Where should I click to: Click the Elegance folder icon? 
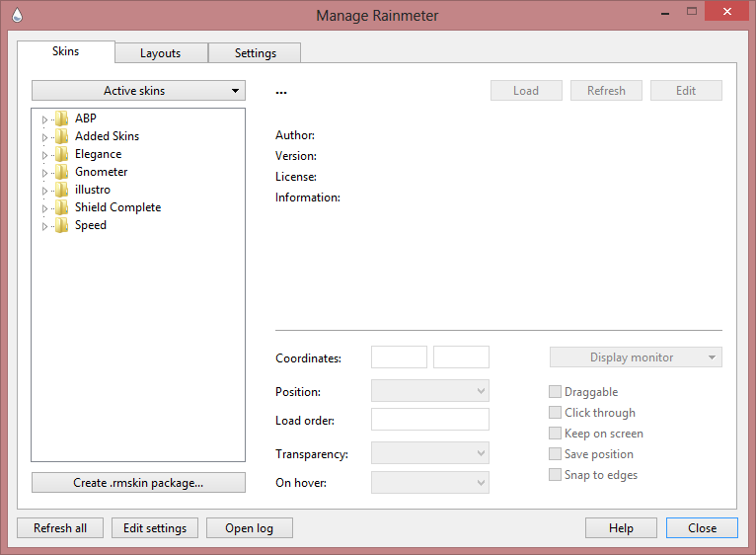pos(61,154)
